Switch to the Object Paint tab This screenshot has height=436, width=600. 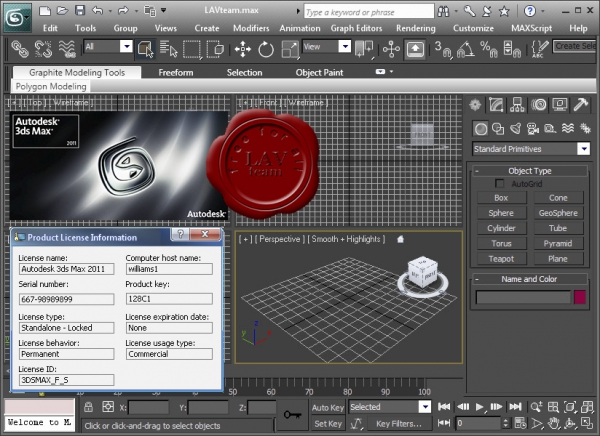point(319,72)
